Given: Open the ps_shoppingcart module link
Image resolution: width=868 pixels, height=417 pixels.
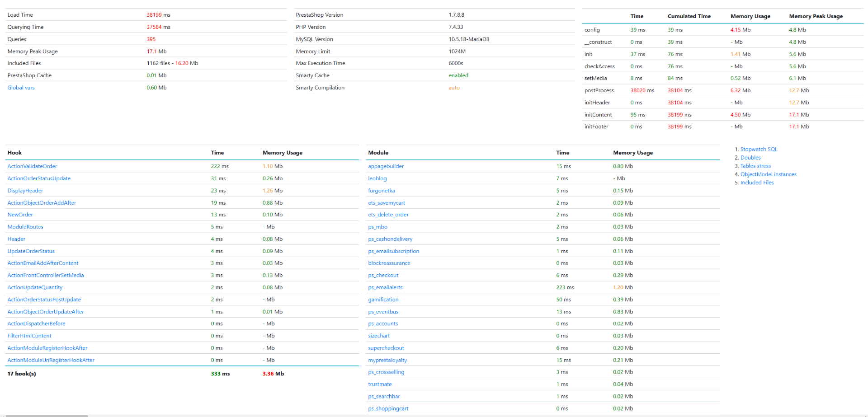Looking at the screenshot, I should (x=388, y=408).
